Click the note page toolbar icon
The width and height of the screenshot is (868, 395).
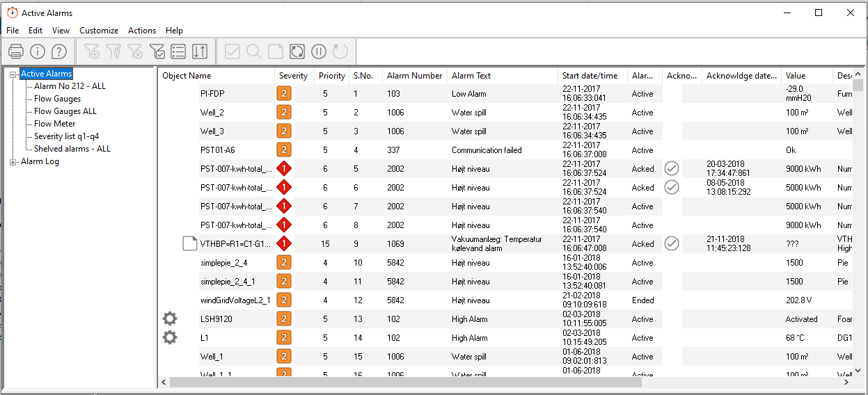coord(276,51)
